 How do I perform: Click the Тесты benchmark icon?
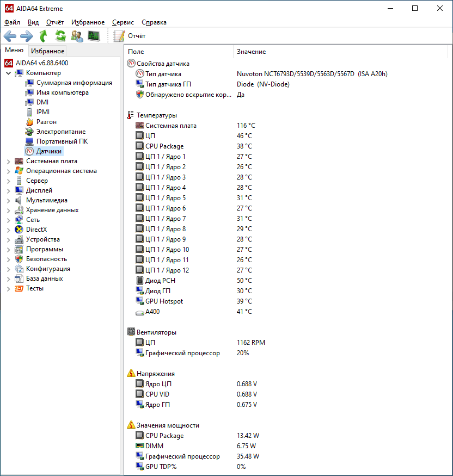point(19,288)
